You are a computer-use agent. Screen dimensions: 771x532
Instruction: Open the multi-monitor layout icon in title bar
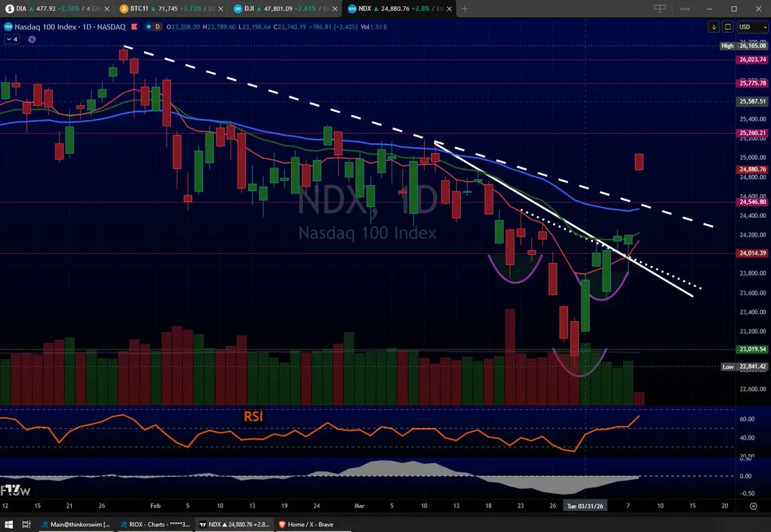660,9
